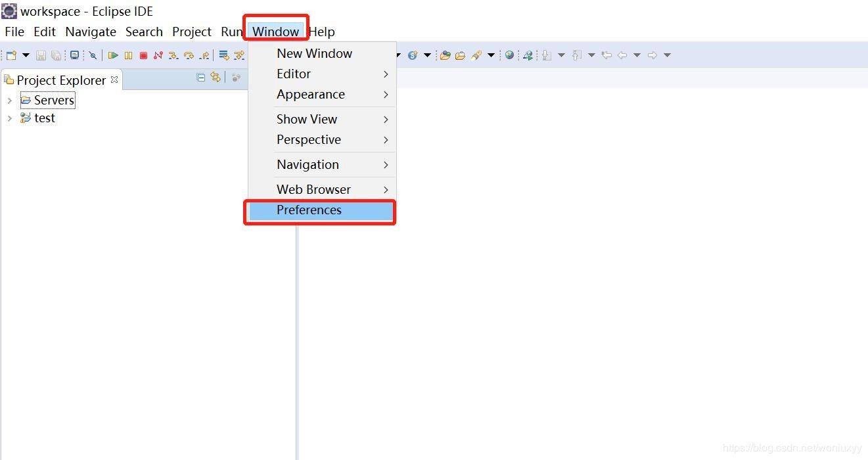Open the New wizard dropdown arrow
Screen dimensions: 868x460
tap(26, 55)
